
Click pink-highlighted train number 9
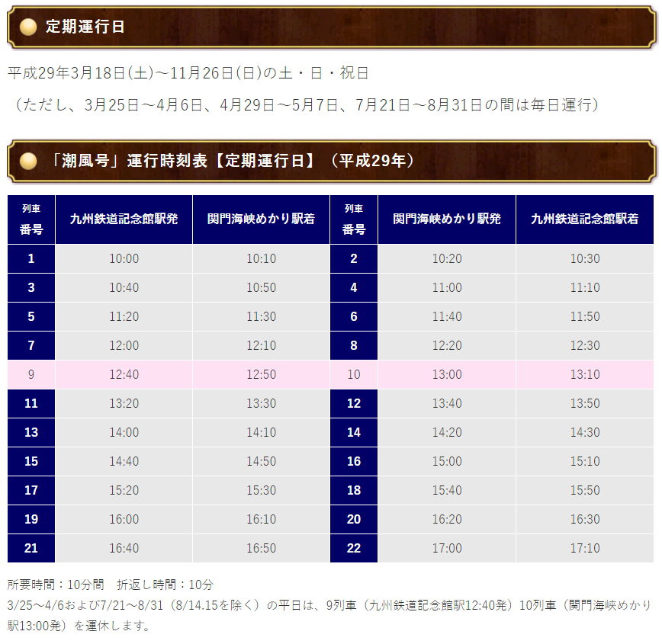coord(31,374)
